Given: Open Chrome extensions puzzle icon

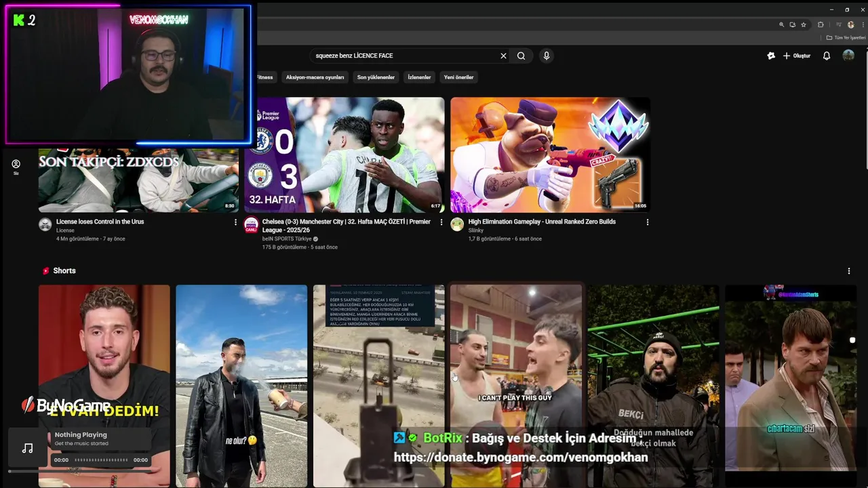Looking at the screenshot, I should pyautogui.click(x=821, y=24).
